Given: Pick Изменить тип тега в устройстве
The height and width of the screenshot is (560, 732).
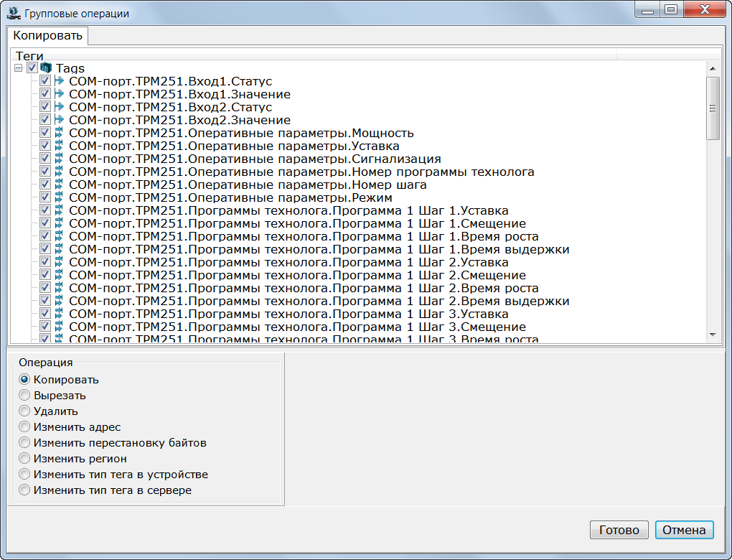Looking at the screenshot, I should (x=24, y=474).
